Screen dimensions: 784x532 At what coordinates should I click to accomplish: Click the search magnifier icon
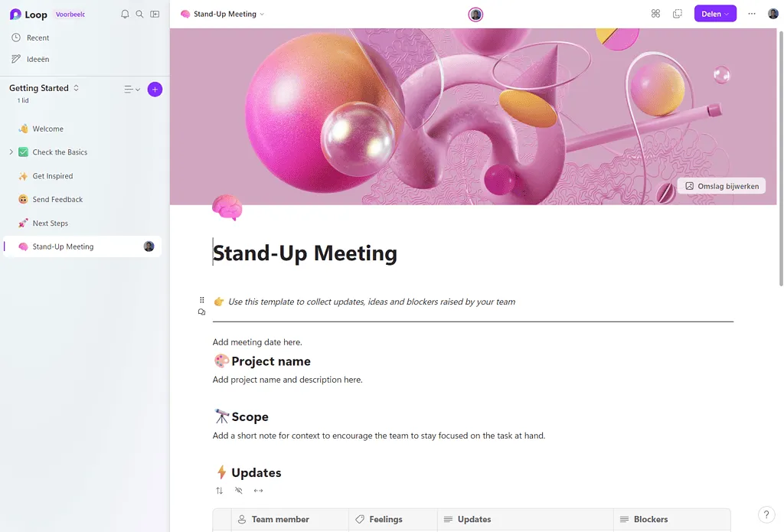tap(139, 14)
